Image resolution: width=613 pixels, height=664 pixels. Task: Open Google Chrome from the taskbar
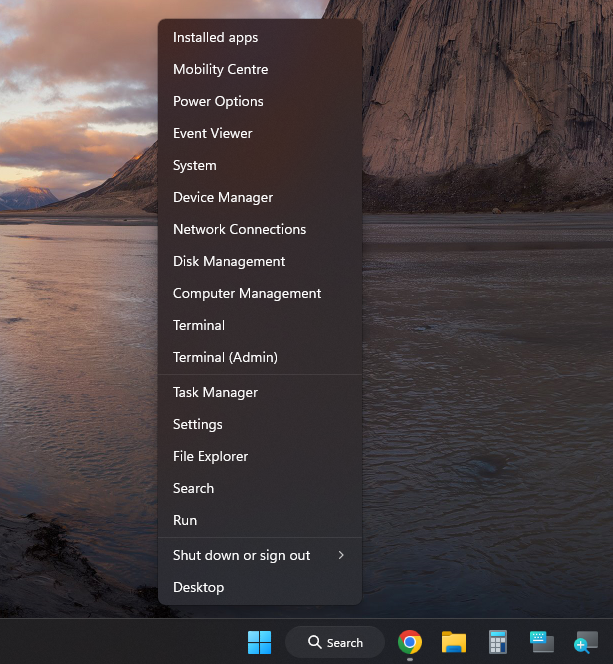410,642
